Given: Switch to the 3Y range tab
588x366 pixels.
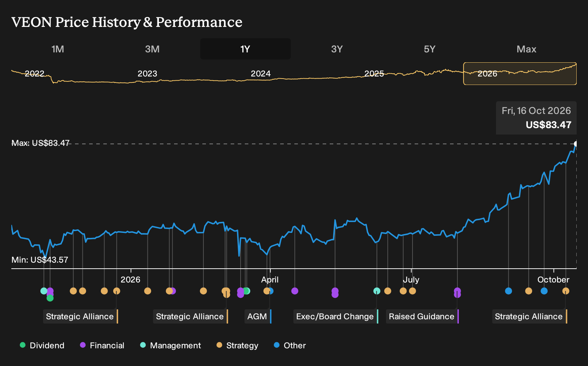Looking at the screenshot, I should click(x=337, y=49).
